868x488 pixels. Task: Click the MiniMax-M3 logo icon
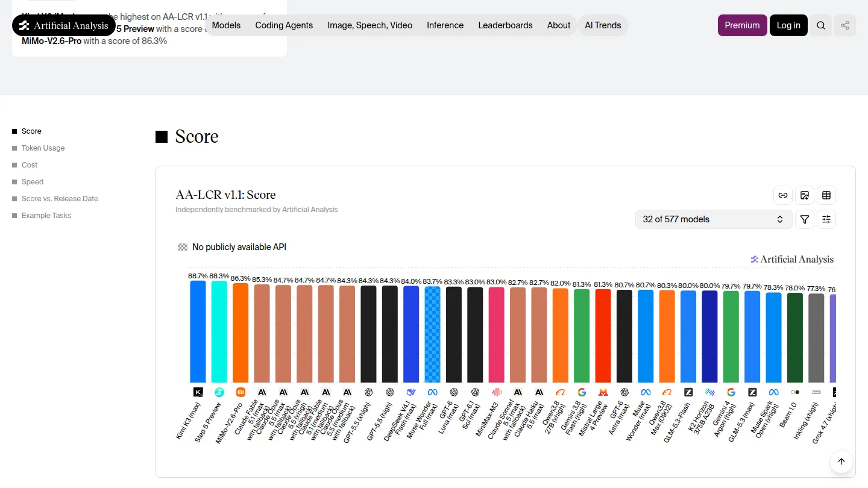(x=497, y=392)
